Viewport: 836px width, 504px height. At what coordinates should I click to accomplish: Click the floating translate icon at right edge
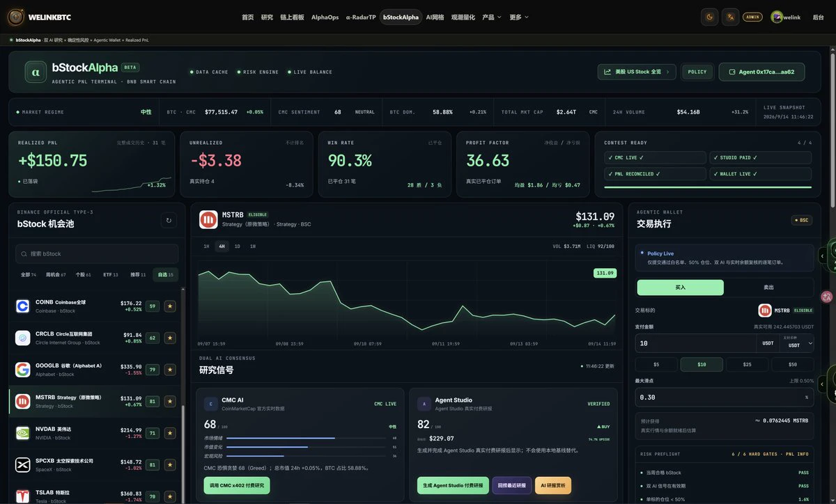point(827,297)
